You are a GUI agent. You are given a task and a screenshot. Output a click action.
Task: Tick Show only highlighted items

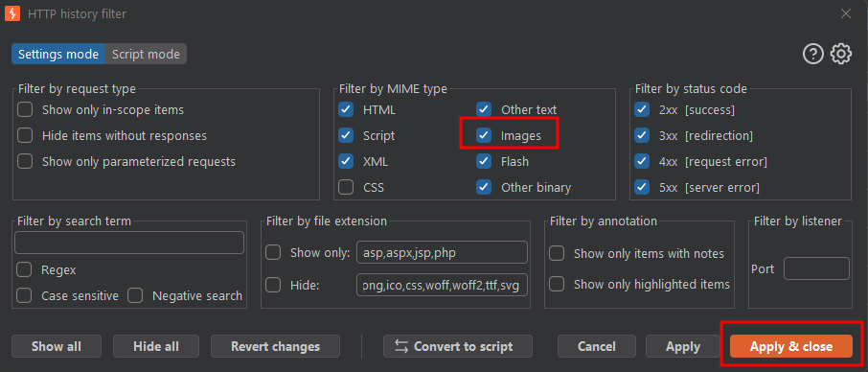557,284
